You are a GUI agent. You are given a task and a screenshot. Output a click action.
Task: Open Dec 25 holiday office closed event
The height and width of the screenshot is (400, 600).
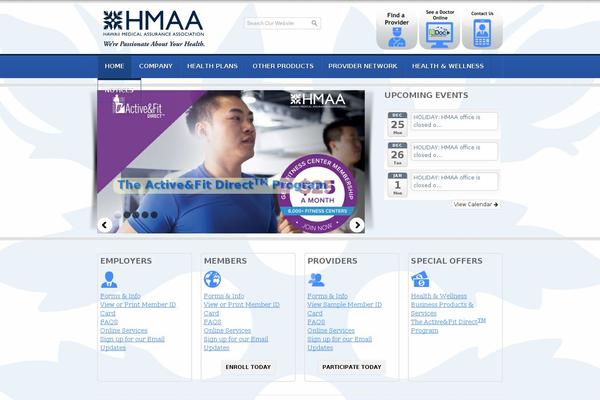point(454,121)
